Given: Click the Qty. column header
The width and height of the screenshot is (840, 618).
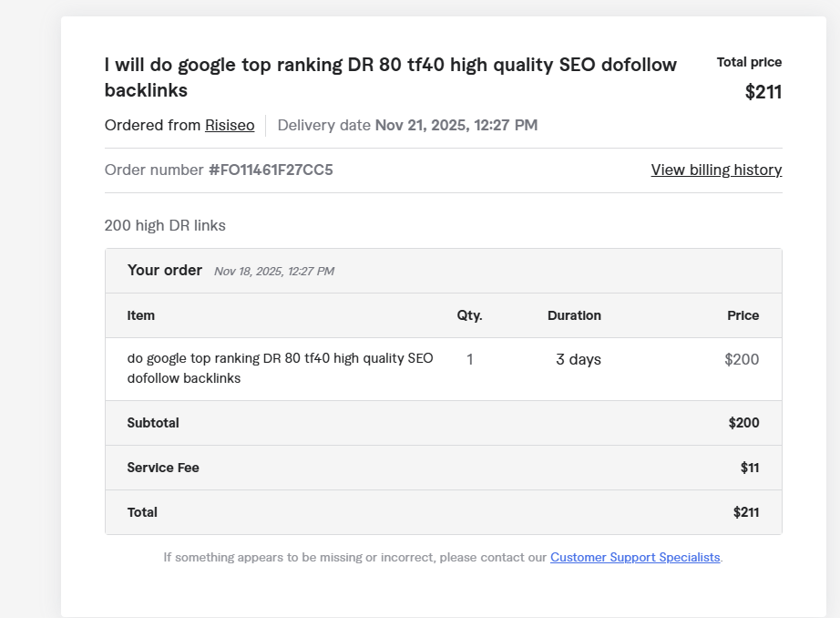Looking at the screenshot, I should point(469,315).
